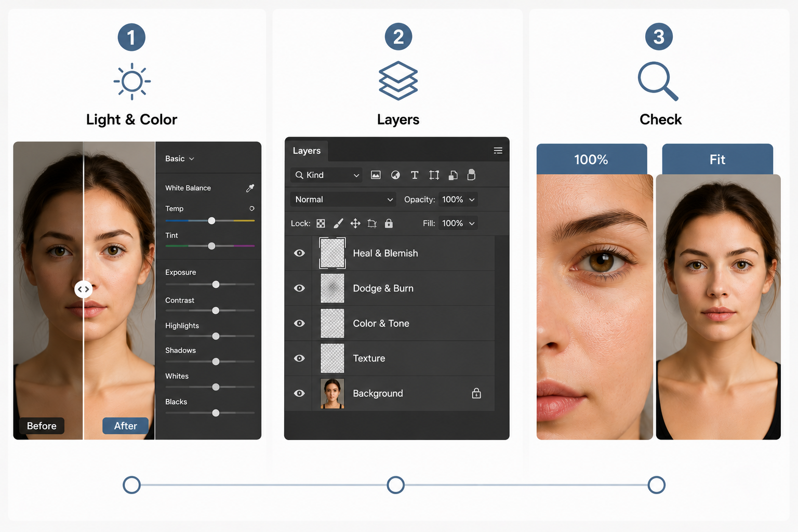Expand the Basic panel chevron
This screenshot has height=532, width=798.
[x=192, y=159]
